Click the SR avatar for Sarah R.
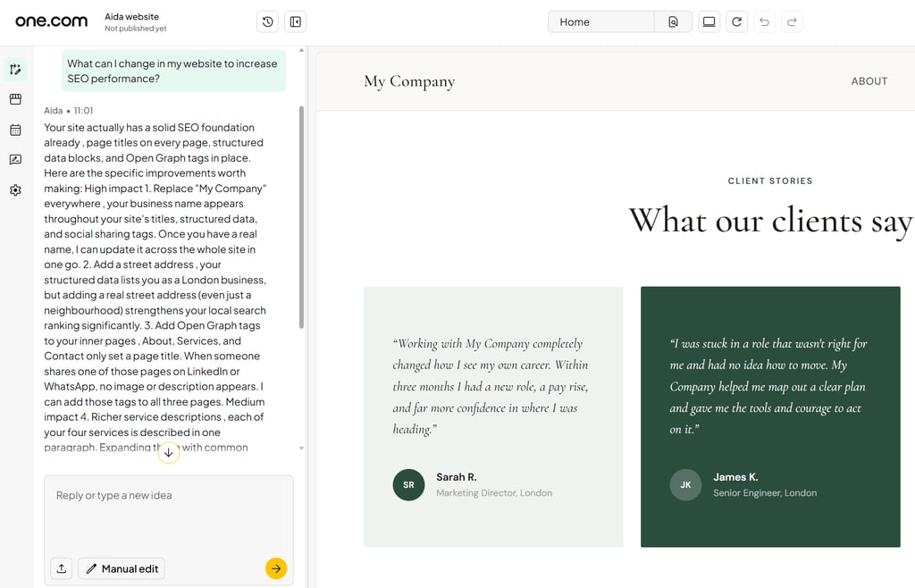 pos(408,484)
